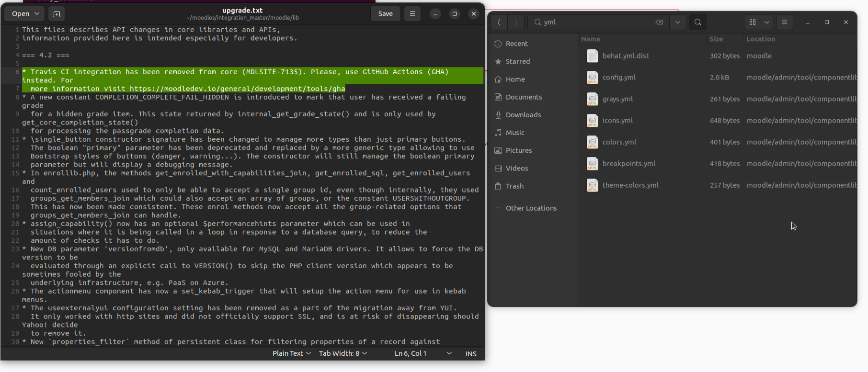Switch Files to grid view
The height and width of the screenshot is (372, 868).
click(x=753, y=22)
